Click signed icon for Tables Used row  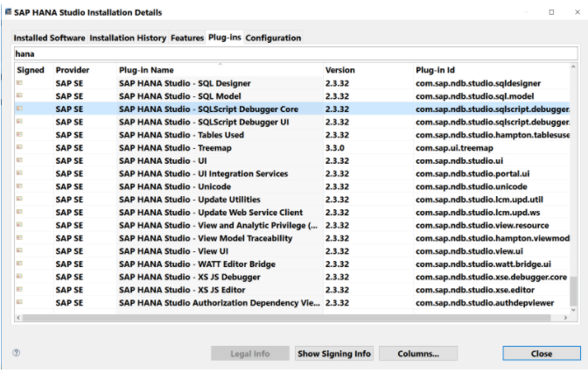[x=19, y=134]
